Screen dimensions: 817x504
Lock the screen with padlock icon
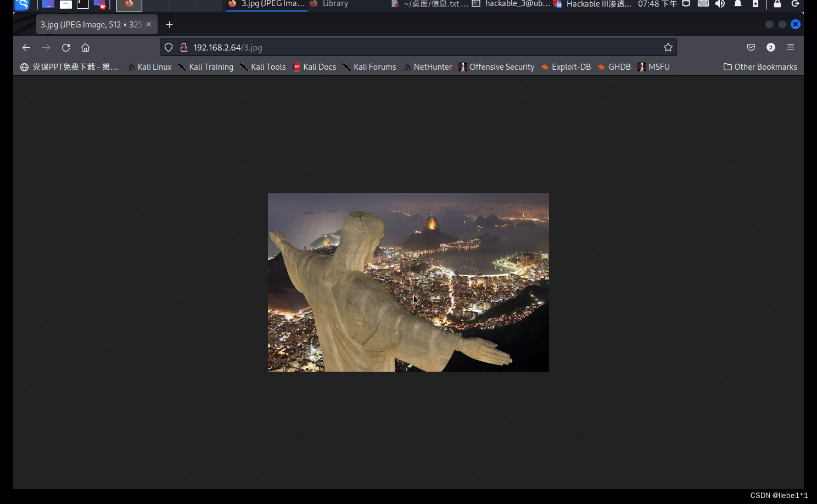point(777,4)
